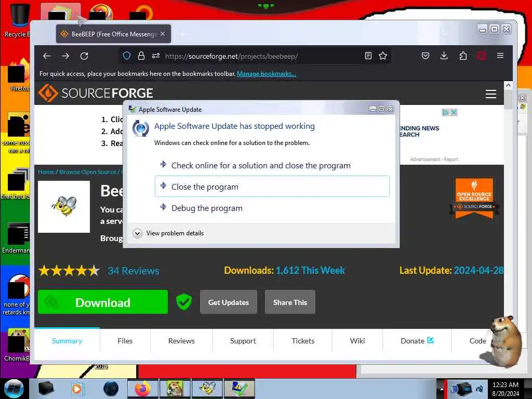Click the Get Updates button

coord(229,302)
